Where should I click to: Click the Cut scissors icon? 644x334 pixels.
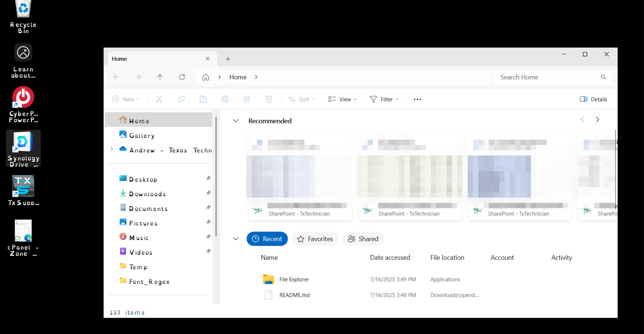click(159, 99)
